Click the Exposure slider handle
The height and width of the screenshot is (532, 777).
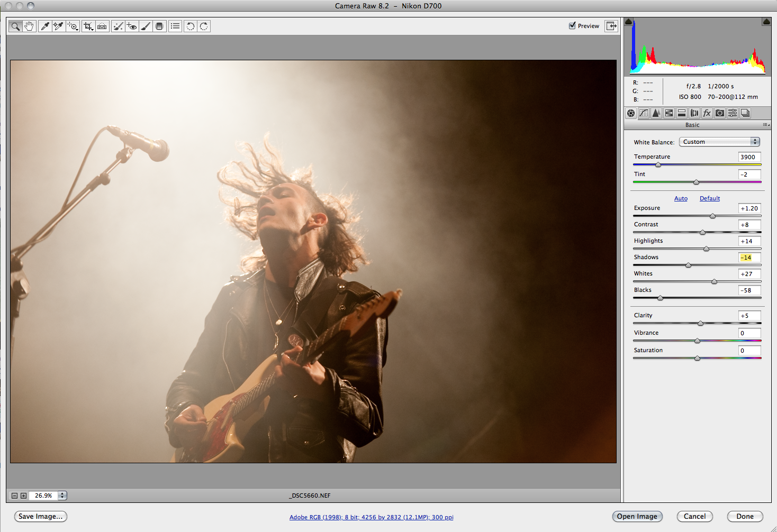tap(712, 216)
